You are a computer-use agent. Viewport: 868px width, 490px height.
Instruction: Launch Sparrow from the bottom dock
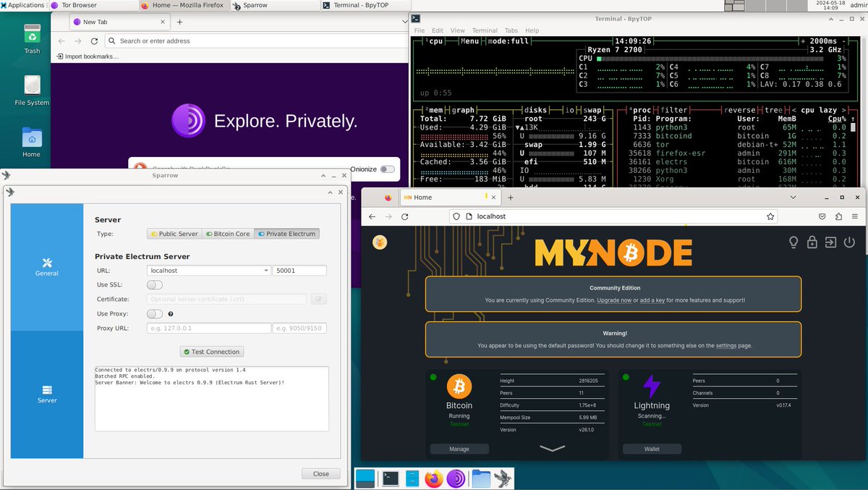coord(502,478)
